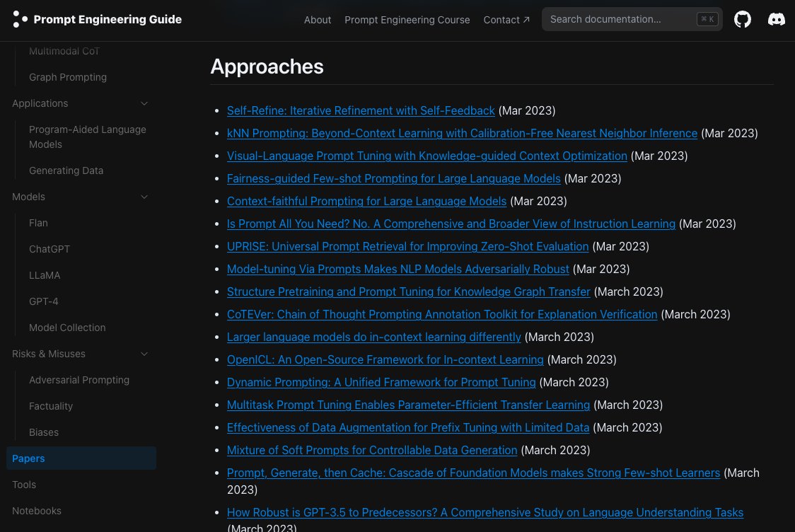The width and height of the screenshot is (795, 532).
Task: Open the CoTEVer paper link
Action: click(x=442, y=314)
